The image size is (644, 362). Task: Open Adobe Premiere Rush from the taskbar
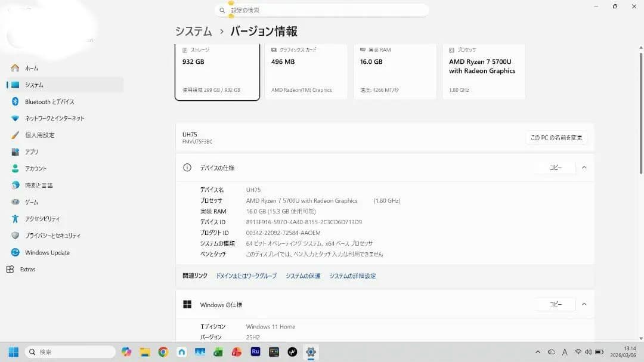tap(255, 352)
